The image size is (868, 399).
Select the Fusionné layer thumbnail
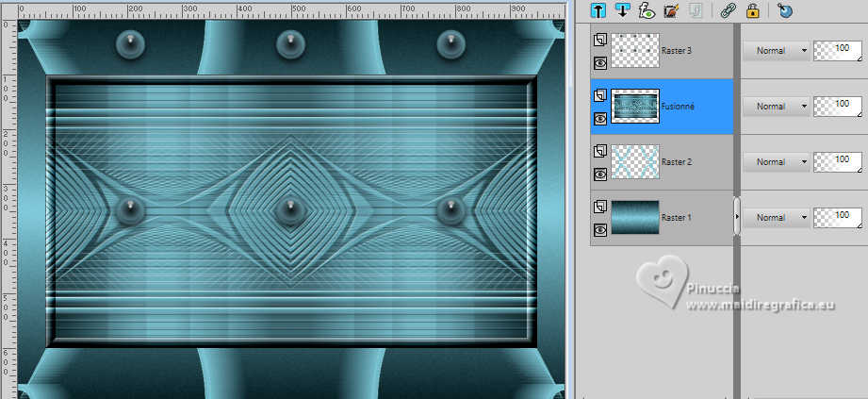tap(635, 106)
